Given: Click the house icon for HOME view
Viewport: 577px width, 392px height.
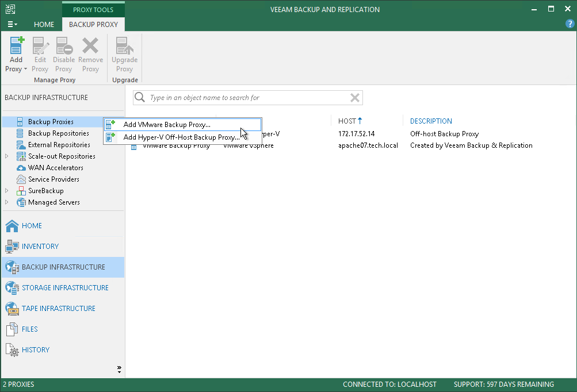Looking at the screenshot, I should point(12,226).
